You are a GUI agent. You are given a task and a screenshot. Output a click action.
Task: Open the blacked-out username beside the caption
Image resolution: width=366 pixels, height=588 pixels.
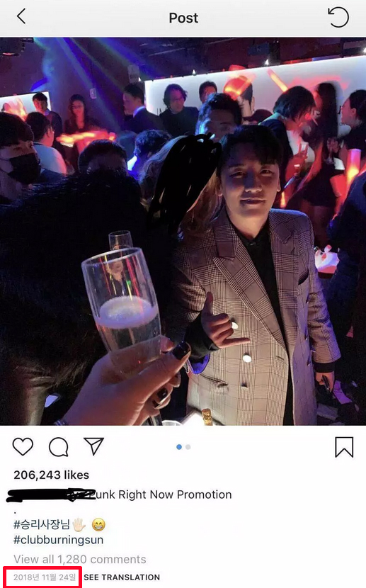point(50,495)
